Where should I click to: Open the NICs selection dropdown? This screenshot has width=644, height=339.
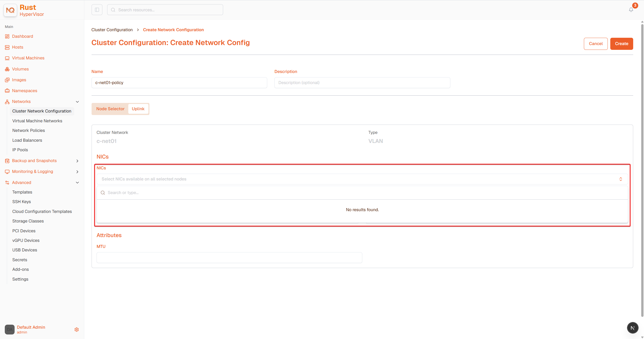(x=362, y=179)
